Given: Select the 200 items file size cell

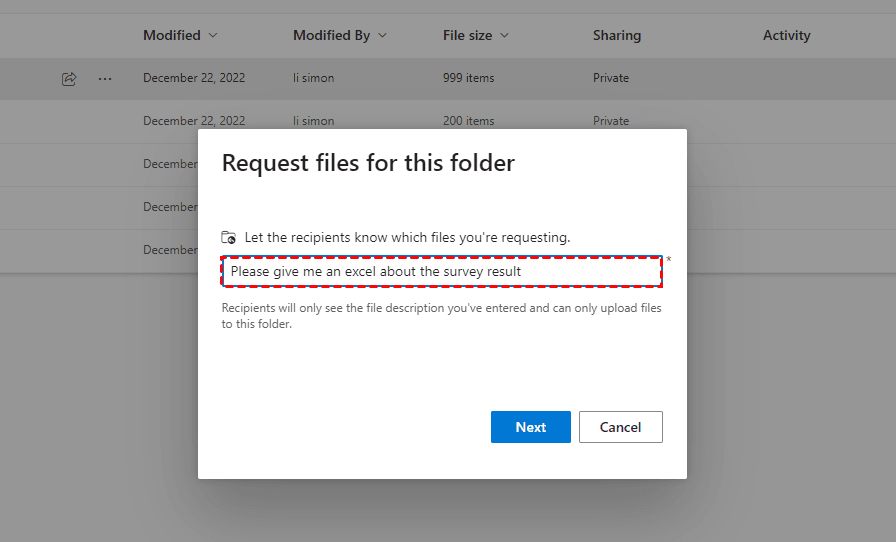Looking at the screenshot, I should pos(468,121).
